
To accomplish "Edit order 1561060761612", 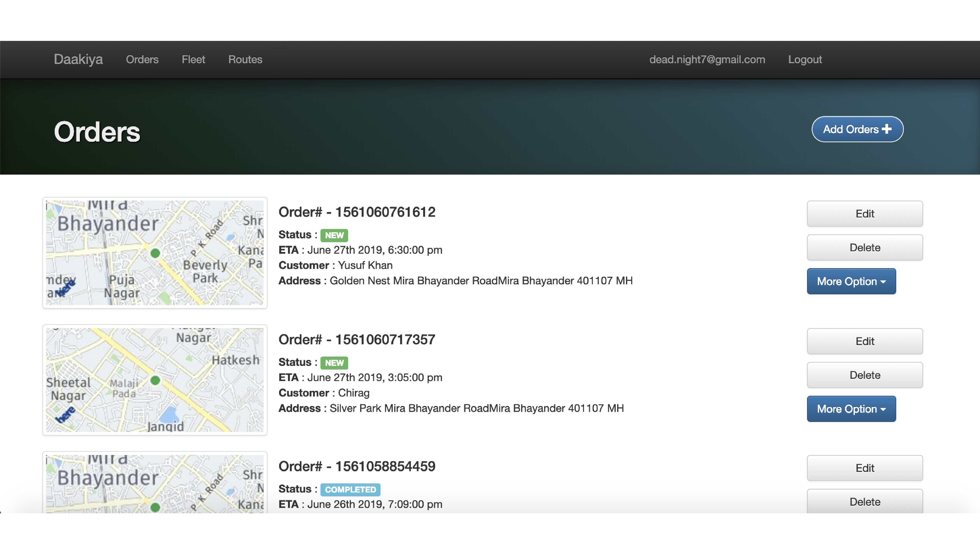I will pos(864,214).
